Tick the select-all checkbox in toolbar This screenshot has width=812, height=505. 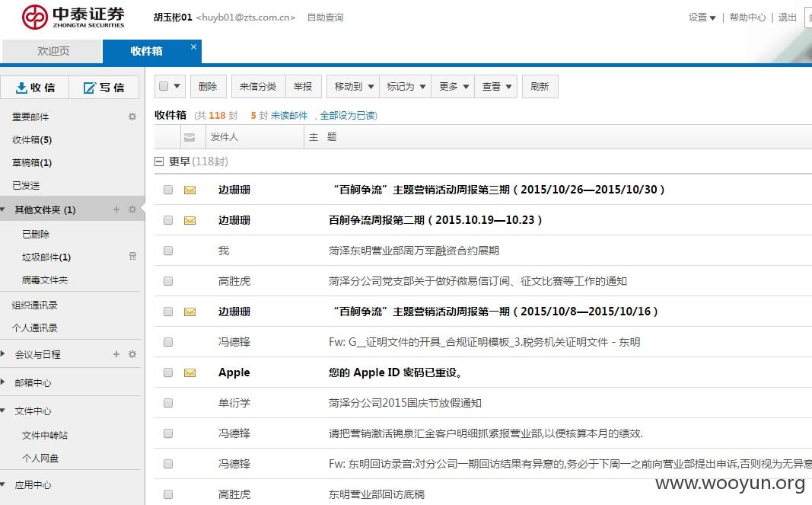pyautogui.click(x=164, y=86)
